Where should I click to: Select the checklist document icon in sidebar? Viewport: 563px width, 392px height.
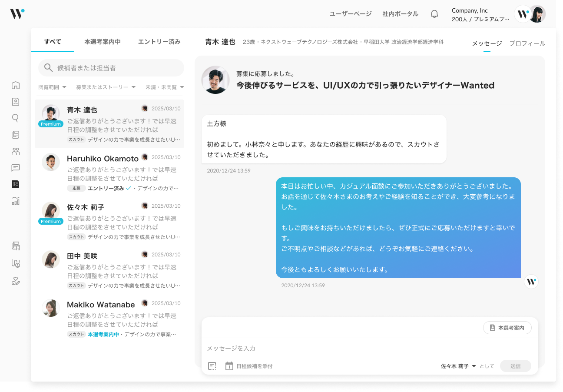tap(16, 184)
